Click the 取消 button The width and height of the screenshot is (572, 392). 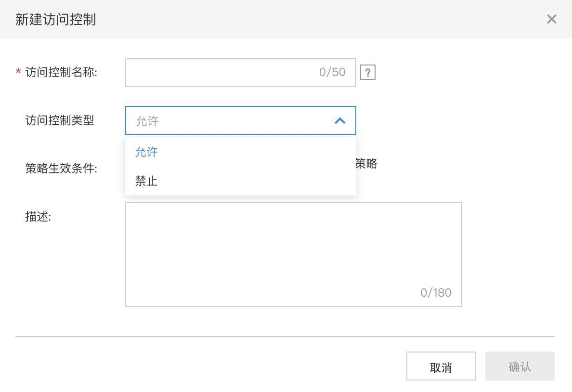(441, 366)
